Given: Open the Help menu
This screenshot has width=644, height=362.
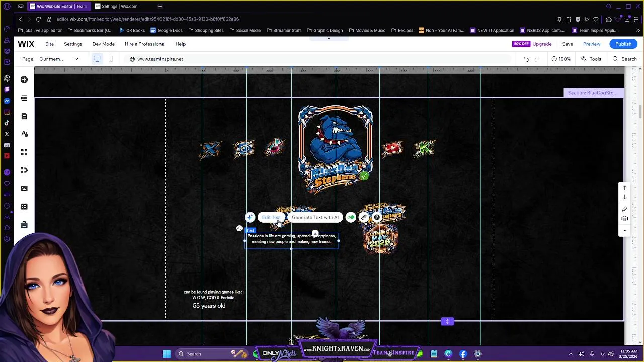Looking at the screenshot, I should click(180, 44).
